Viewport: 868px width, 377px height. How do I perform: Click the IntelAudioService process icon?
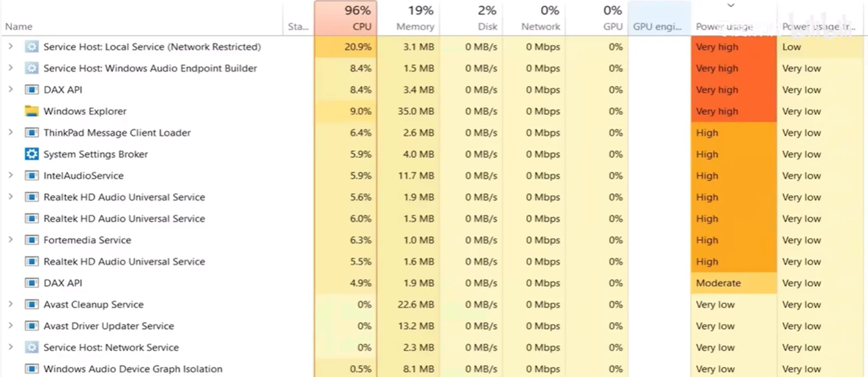tap(31, 175)
